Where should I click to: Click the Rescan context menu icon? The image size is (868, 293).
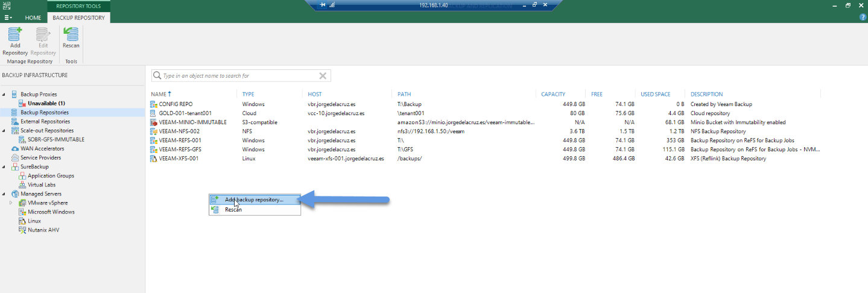[215, 209]
